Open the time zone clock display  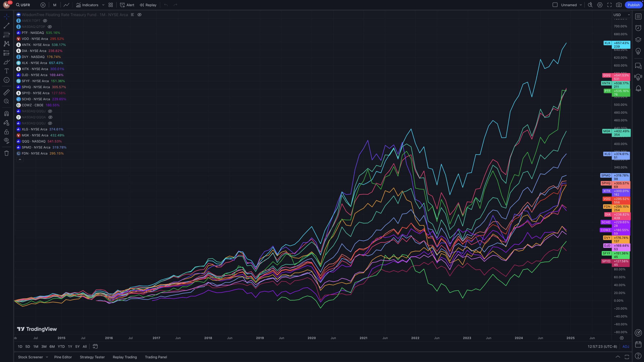(x=602, y=346)
